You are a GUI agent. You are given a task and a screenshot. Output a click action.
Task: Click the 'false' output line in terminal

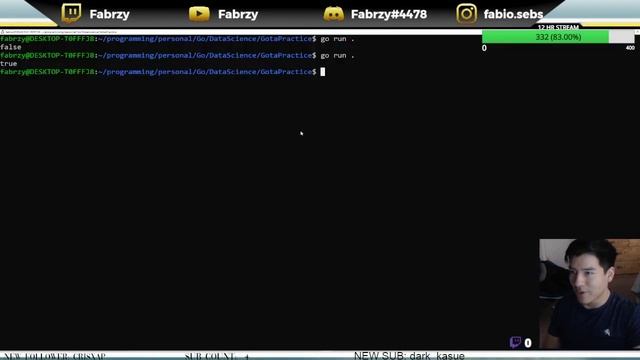click(x=11, y=47)
